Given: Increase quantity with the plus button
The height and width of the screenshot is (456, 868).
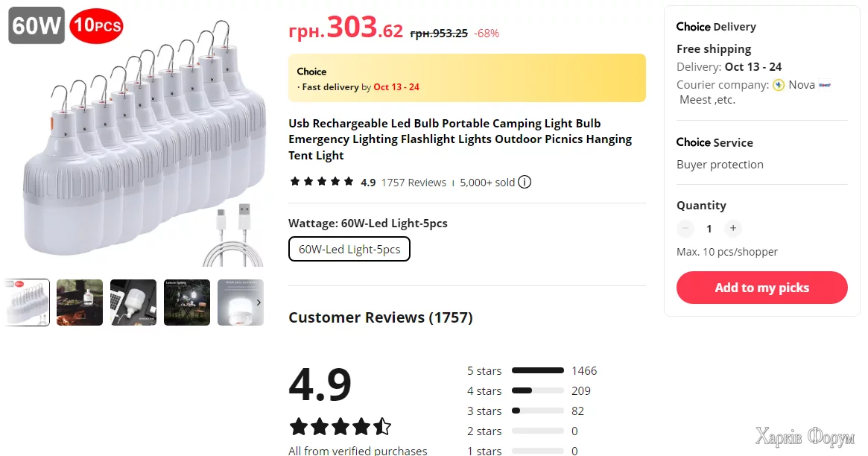Looking at the screenshot, I should tap(733, 229).
